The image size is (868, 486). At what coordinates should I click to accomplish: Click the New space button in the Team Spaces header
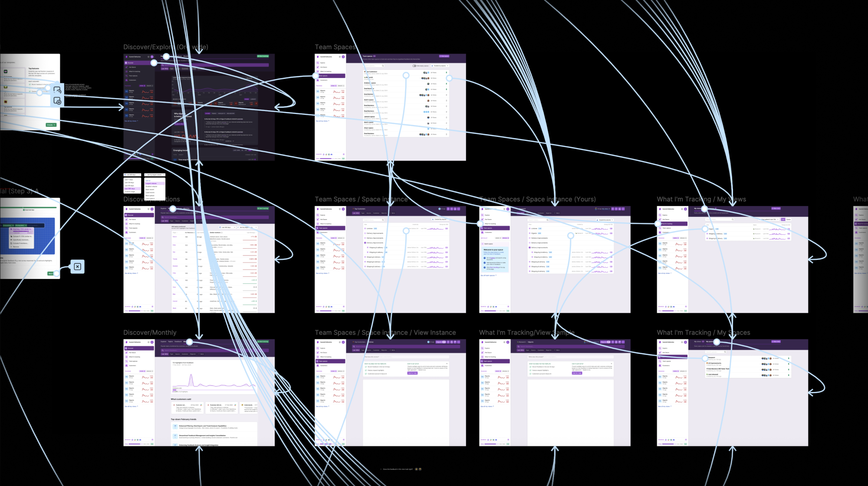pos(444,56)
